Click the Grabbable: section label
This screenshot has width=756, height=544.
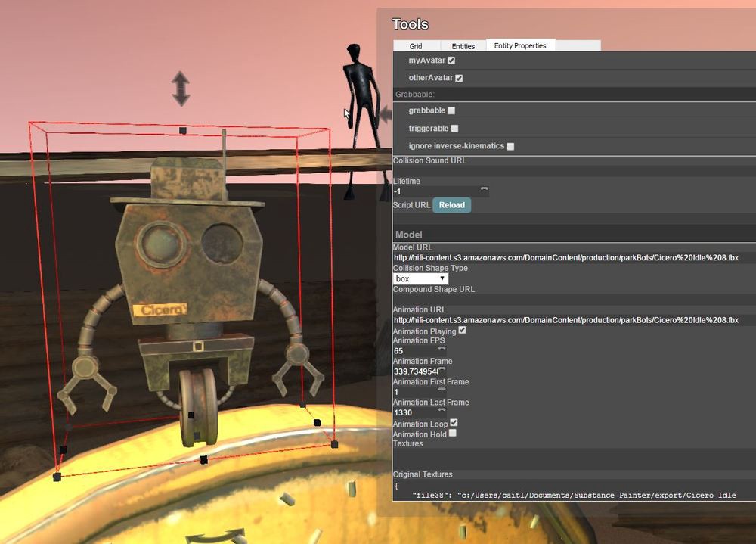point(414,94)
